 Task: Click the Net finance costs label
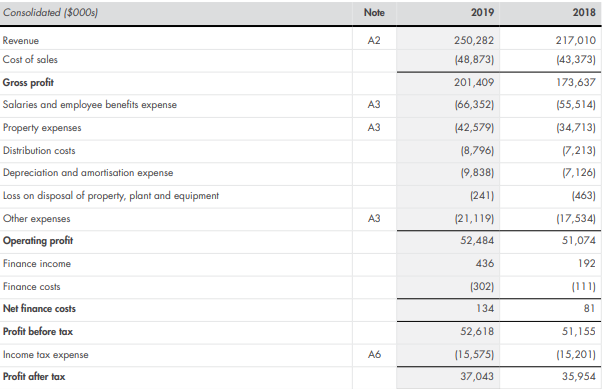39,309
